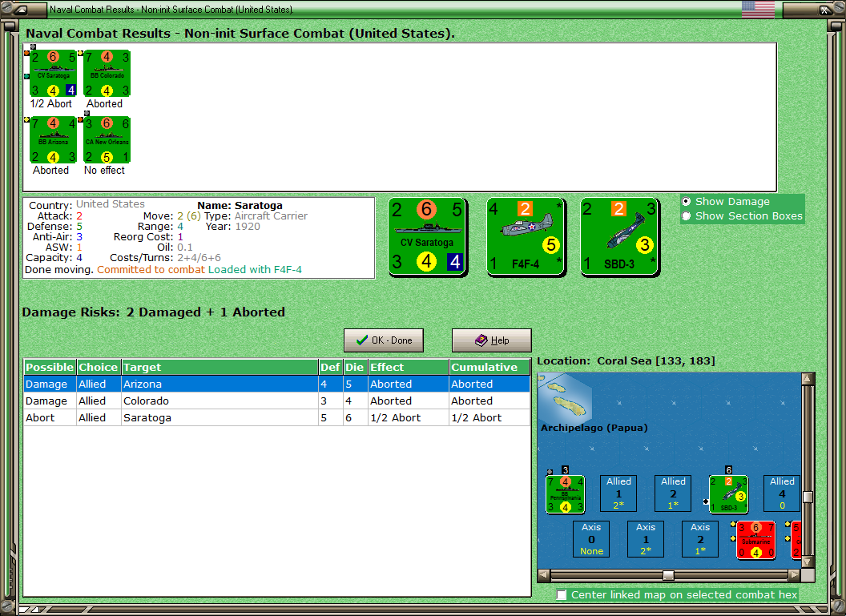This screenshot has height=616, width=846.
Task: Click the map horizontal scrollbar thumb
Action: [668, 575]
